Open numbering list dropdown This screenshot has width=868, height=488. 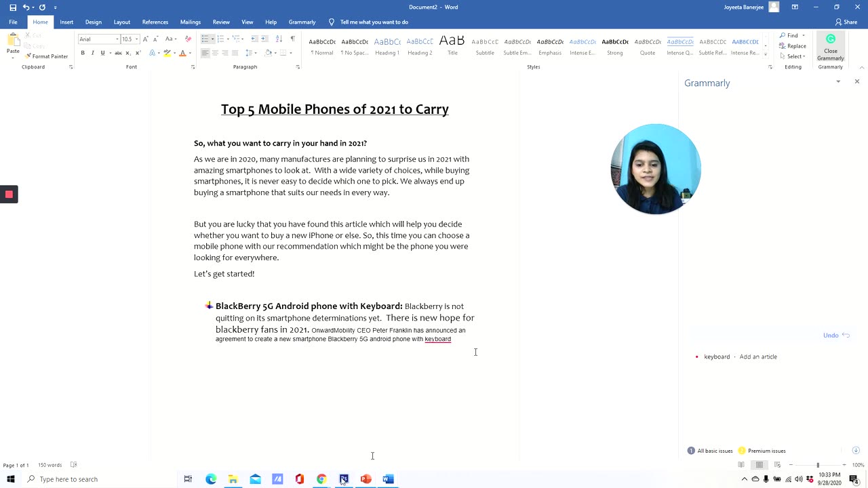pos(227,39)
